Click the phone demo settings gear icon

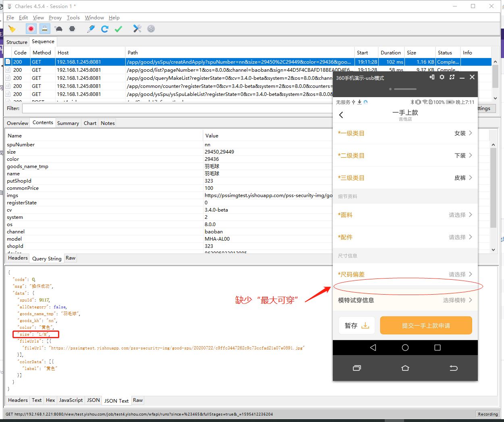pos(442,77)
